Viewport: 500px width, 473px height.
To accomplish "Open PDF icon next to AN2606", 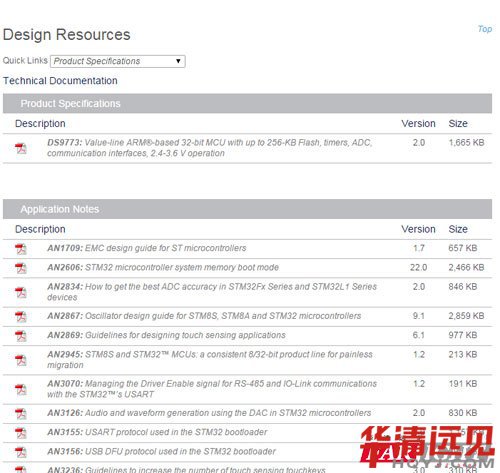I will click(21, 268).
